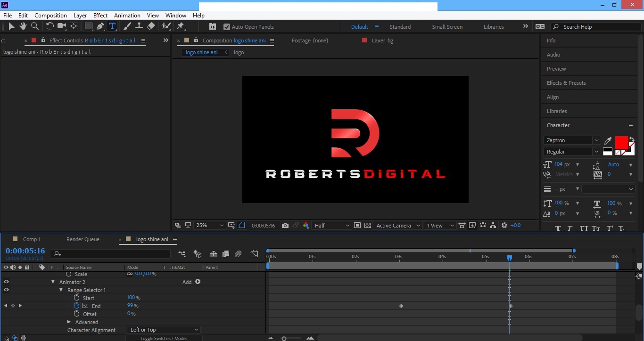Image resolution: width=644 pixels, height=341 pixels.
Task: Expand the Advanced section under Range Selector 1
Action: (x=69, y=322)
